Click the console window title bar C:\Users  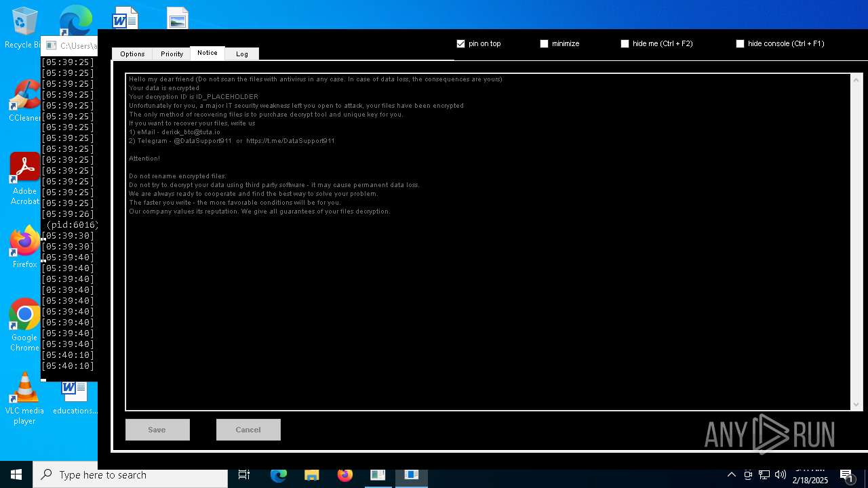71,46
